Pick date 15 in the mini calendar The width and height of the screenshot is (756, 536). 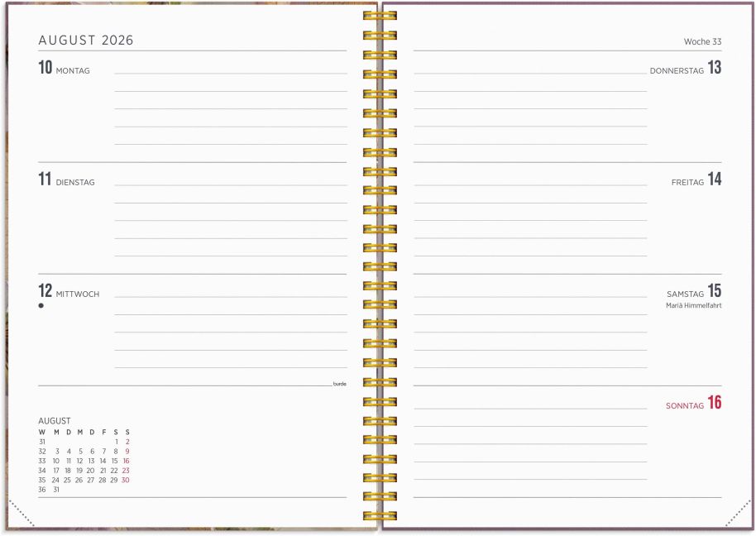point(114,462)
